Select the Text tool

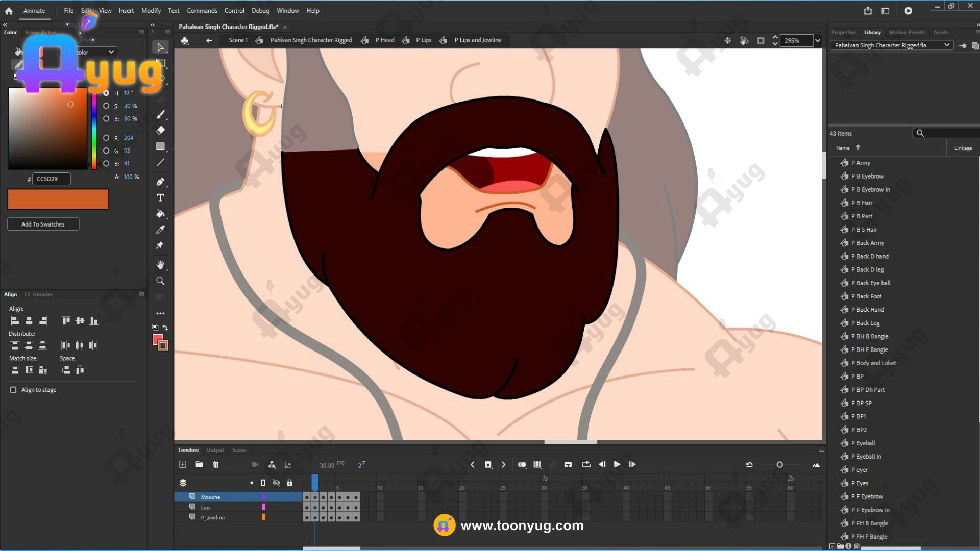[x=160, y=198]
